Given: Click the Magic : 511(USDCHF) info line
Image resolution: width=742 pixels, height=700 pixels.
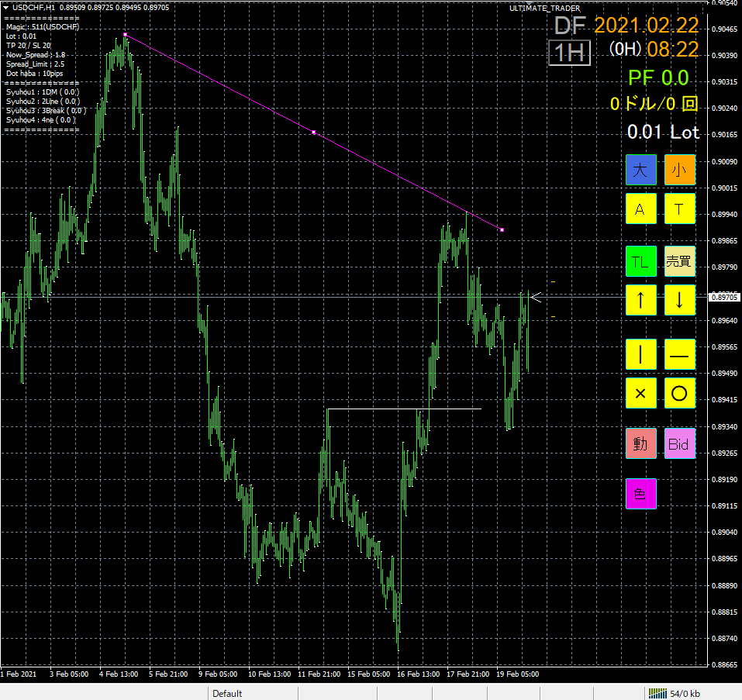Looking at the screenshot, I should pos(43,27).
